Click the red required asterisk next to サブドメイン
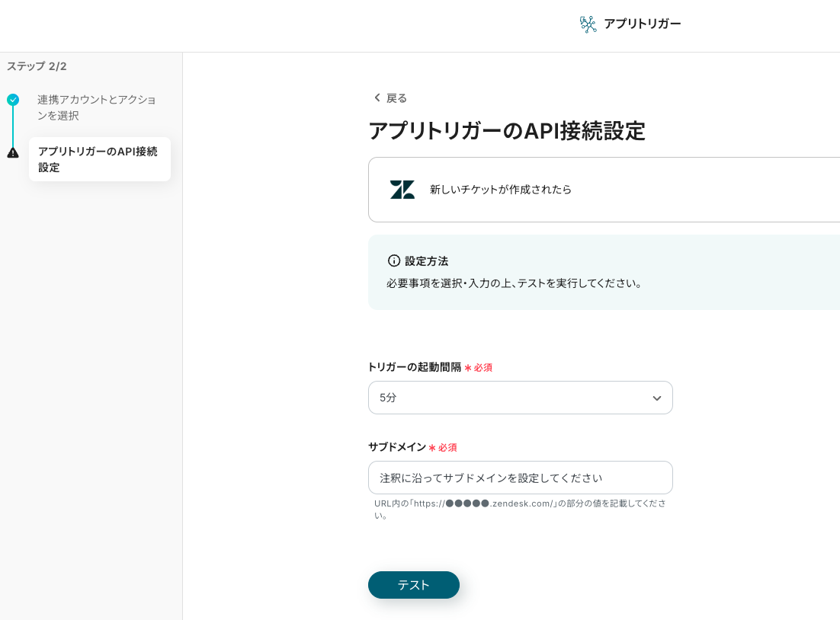The image size is (840, 620). click(x=432, y=448)
